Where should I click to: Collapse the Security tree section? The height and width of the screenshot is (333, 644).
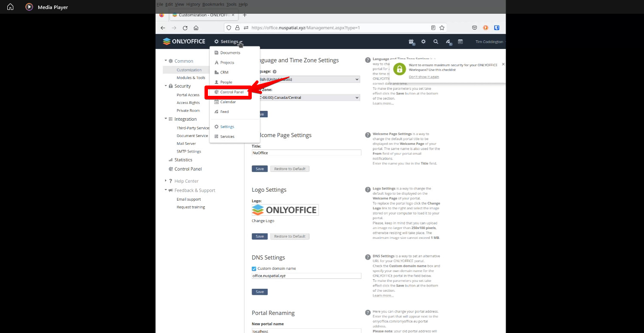(165, 86)
